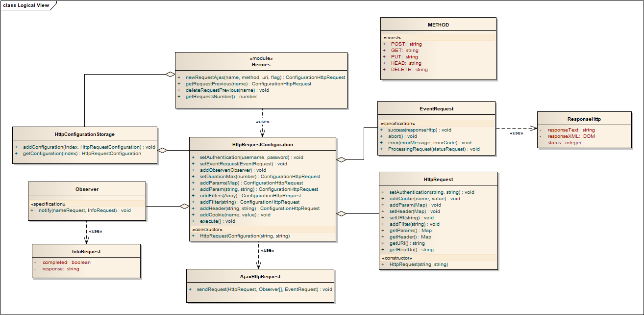Screen dimensions: 644x315
Task: Select the "status: integer" attribute
Action: pyautogui.click(x=565, y=143)
